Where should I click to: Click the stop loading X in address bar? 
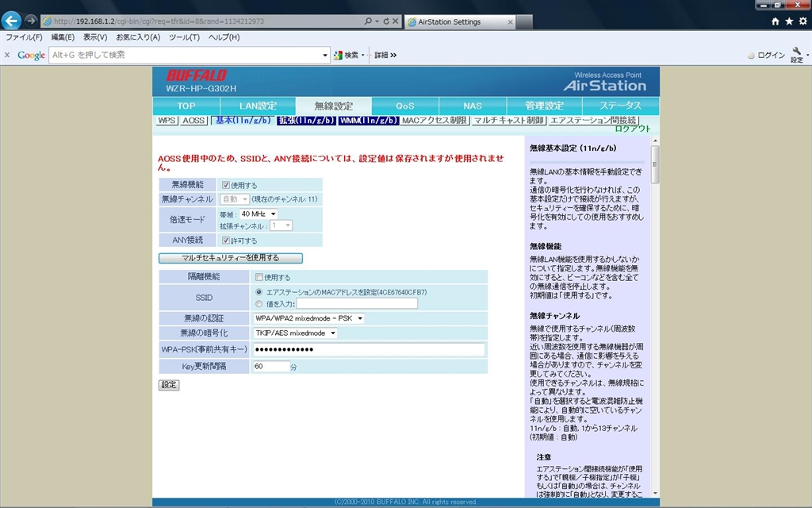tap(395, 21)
